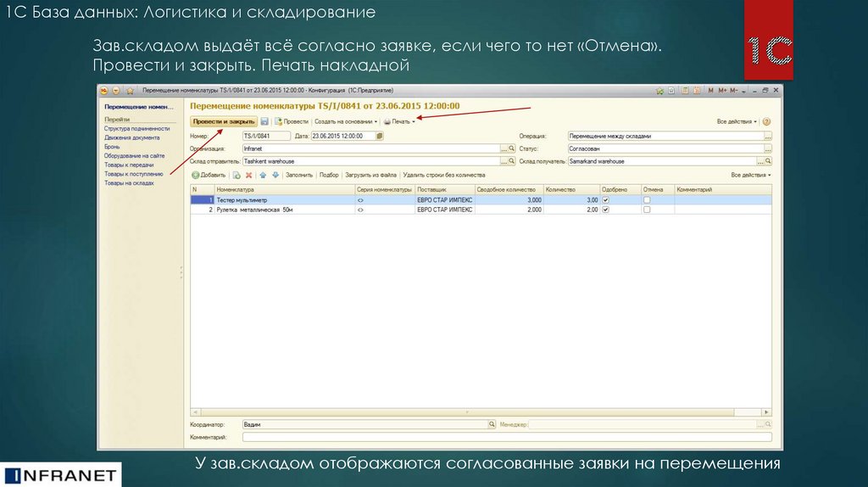Click the add-to-favorites green star icon

coord(659,90)
